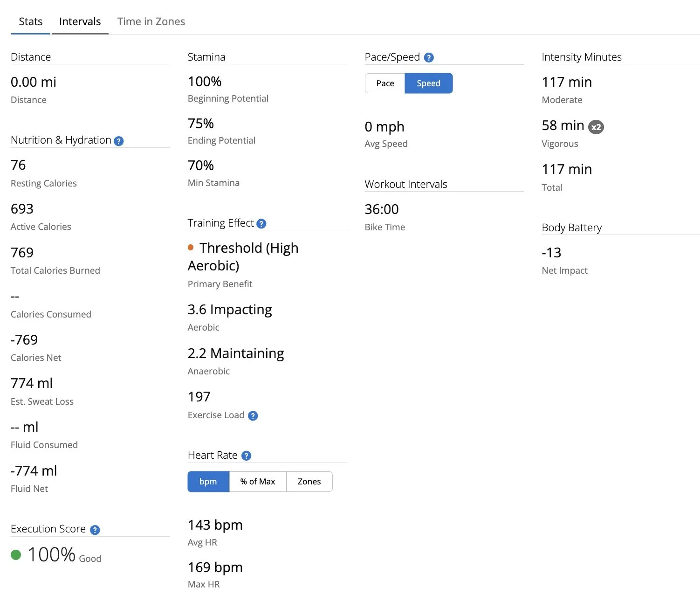Viewport: 700px width, 594px height.
Task: Click the 117 min Total value
Action: [x=567, y=169]
